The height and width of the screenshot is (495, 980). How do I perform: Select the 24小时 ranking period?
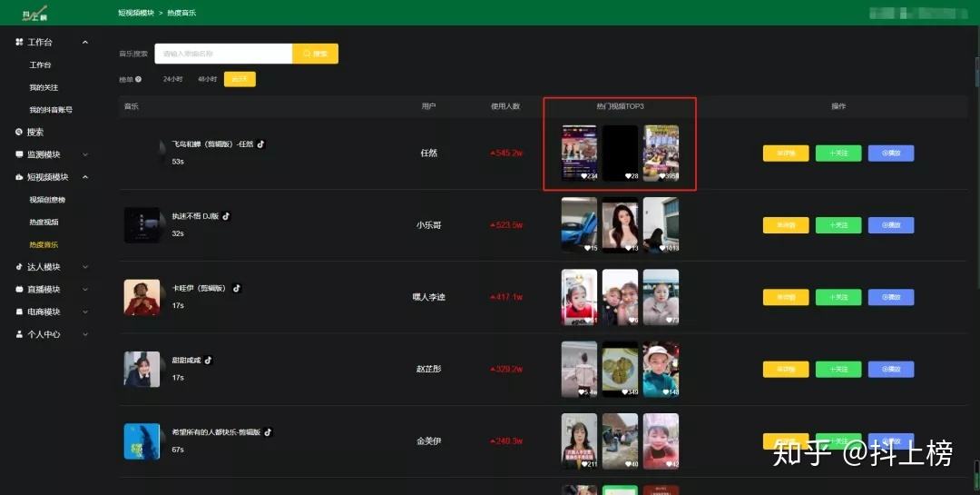tap(172, 80)
